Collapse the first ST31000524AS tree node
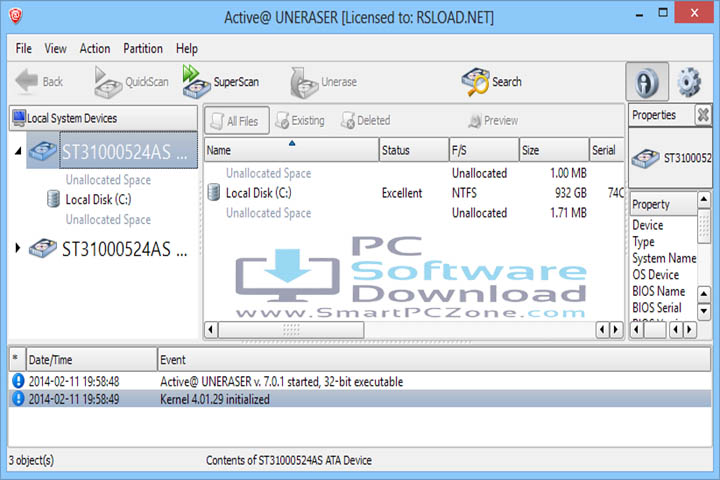 click(18, 151)
